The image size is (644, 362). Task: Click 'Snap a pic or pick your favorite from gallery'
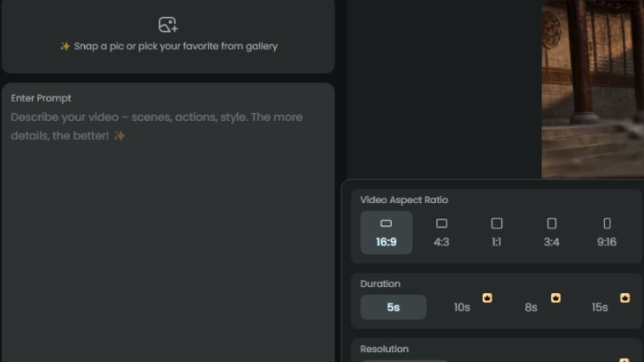click(x=175, y=46)
